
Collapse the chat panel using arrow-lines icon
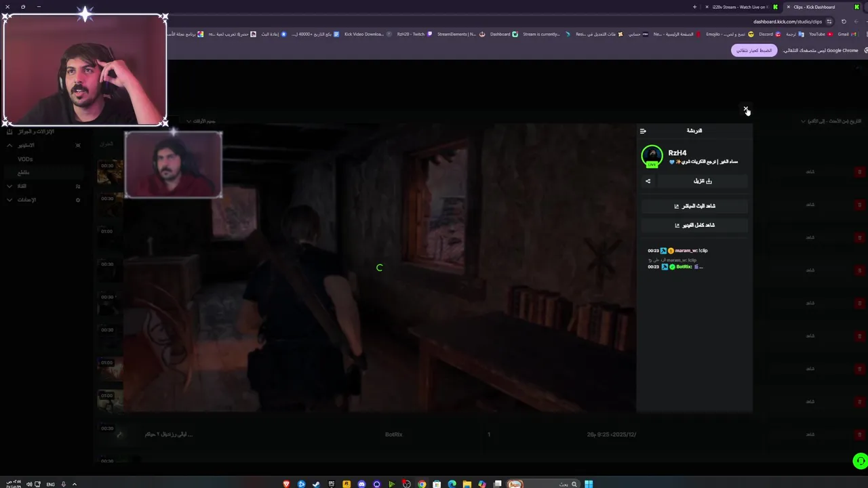tap(643, 131)
